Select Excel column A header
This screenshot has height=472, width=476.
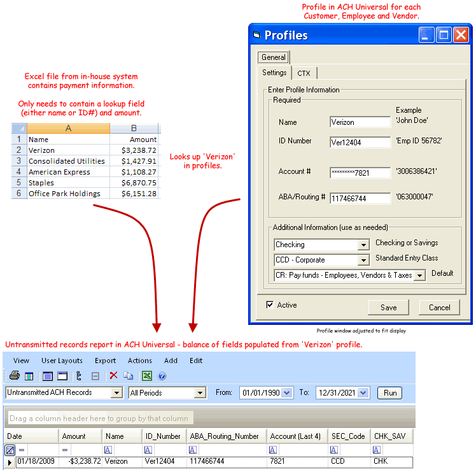tap(68, 128)
